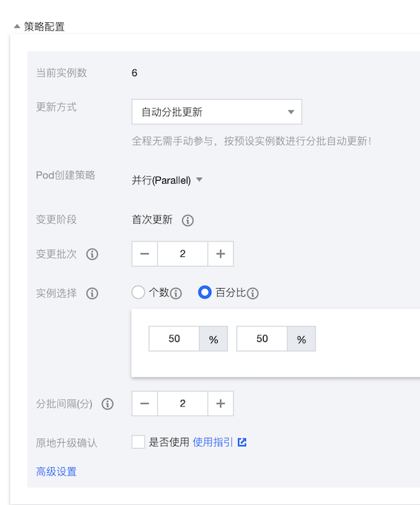
Task: Open 并行(Parallel) Pod creation strategy dropdown
Action: [167, 180]
